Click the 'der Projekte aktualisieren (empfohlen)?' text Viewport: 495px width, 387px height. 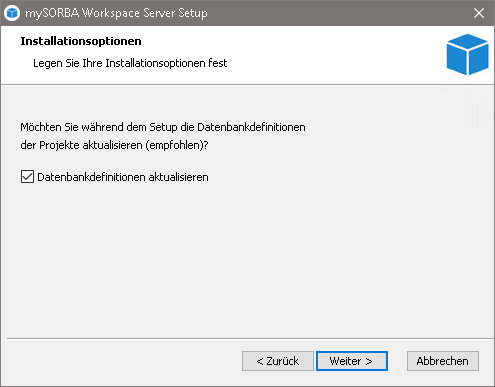(x=114, y=145)
